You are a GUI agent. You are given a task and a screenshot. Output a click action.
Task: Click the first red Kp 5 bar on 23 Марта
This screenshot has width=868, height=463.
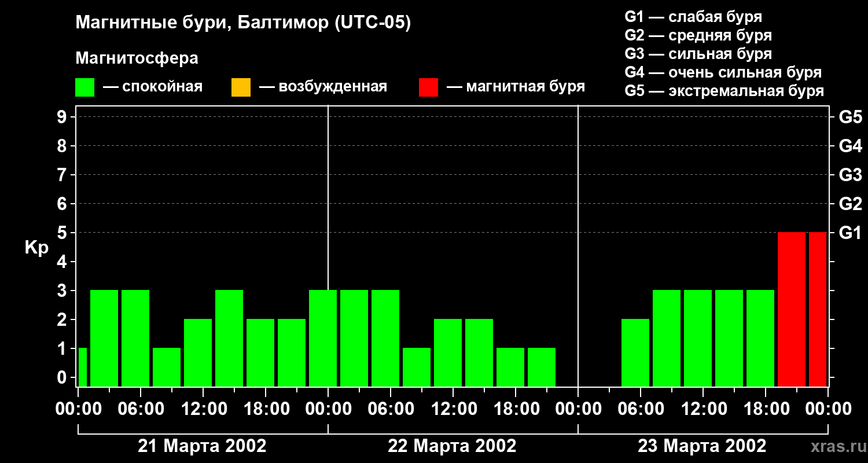(792, 309)
